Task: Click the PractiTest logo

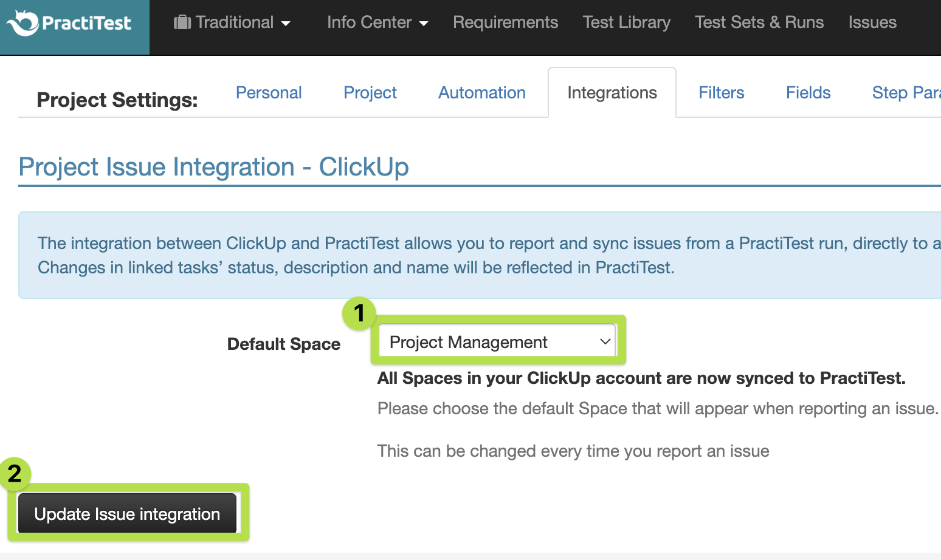Action: pos(70,23)
